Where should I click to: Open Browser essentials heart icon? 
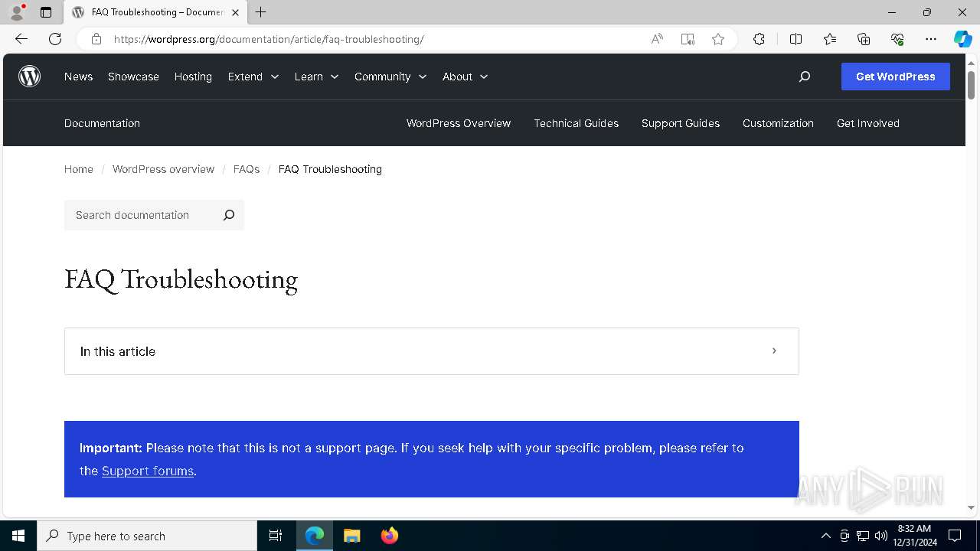(x=897, y=39)
